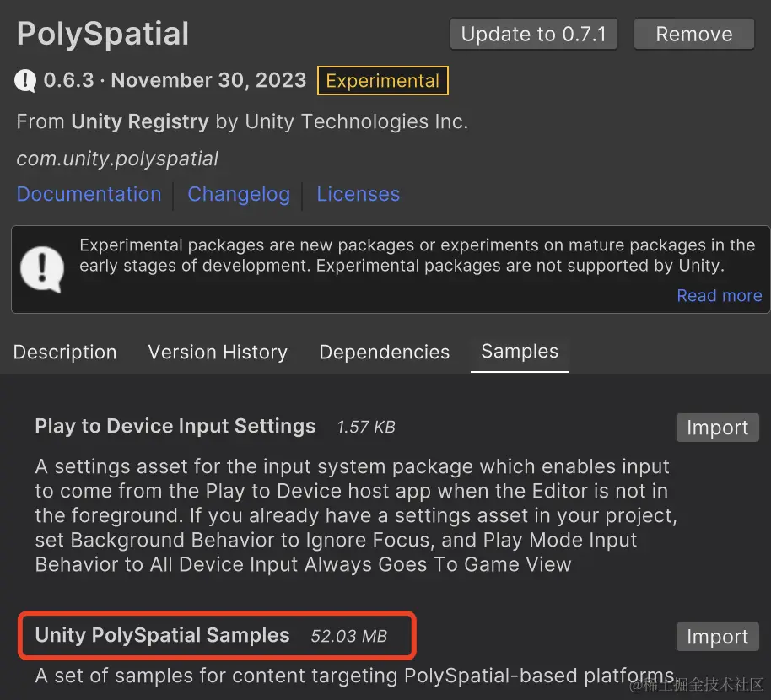Open the Documentation link

coord(89,194)
